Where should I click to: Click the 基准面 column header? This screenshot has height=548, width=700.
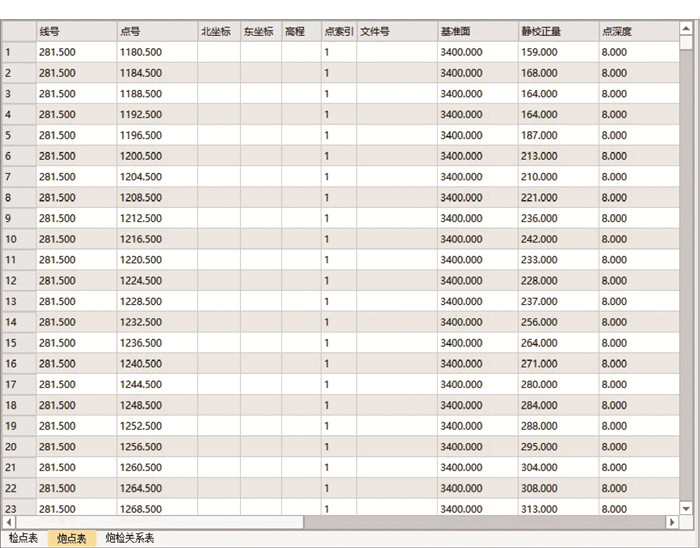(x=477, y=31)
